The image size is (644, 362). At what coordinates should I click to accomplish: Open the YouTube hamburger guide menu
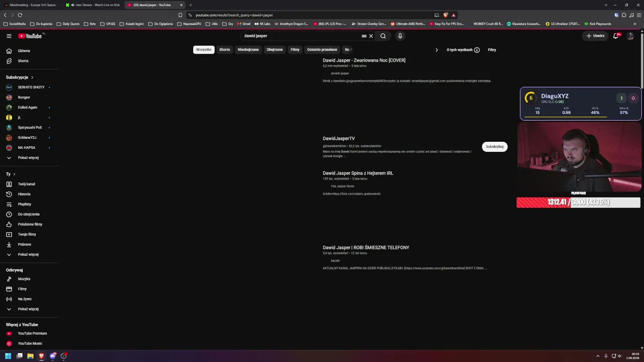click(x=9, y=36)
